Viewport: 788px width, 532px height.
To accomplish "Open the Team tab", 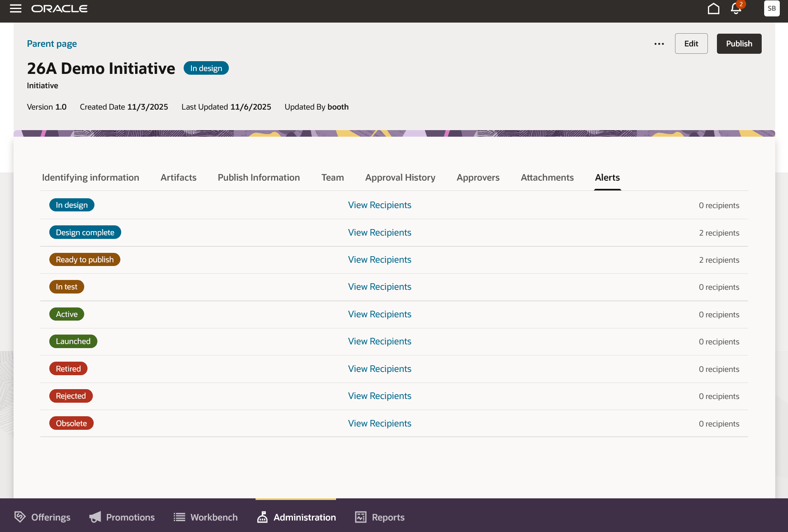I will (x=332, y=177).
